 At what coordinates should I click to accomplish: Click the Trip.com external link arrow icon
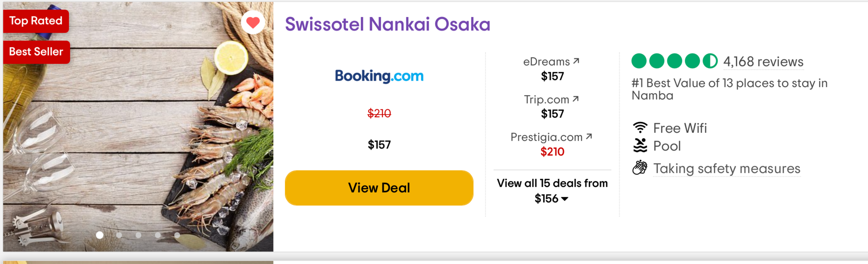click(576, 99)
